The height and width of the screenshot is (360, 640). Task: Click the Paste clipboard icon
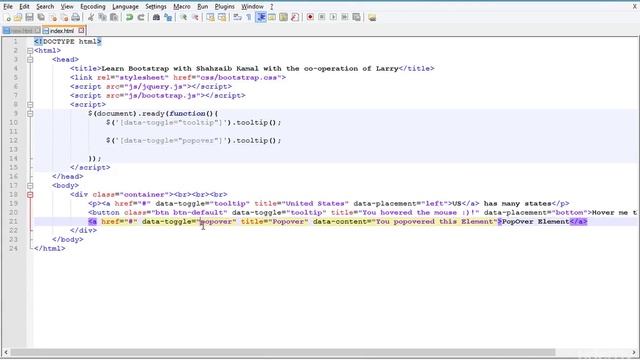click(114, 18)
